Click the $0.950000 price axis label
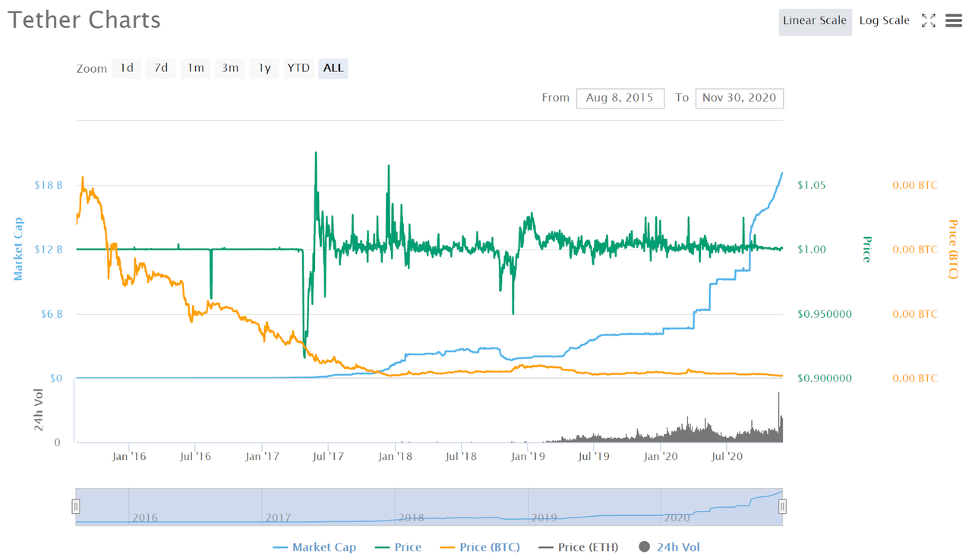The image size is (972, 560). coord(824,314)
